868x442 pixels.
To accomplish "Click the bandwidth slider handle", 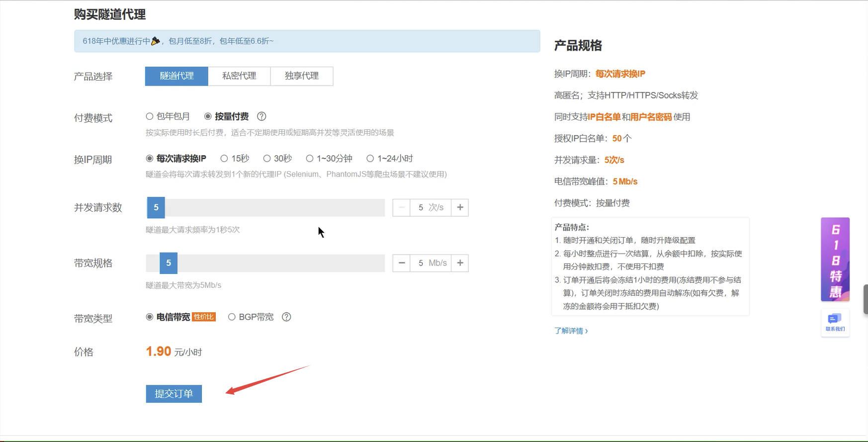I will coord(169,263).
